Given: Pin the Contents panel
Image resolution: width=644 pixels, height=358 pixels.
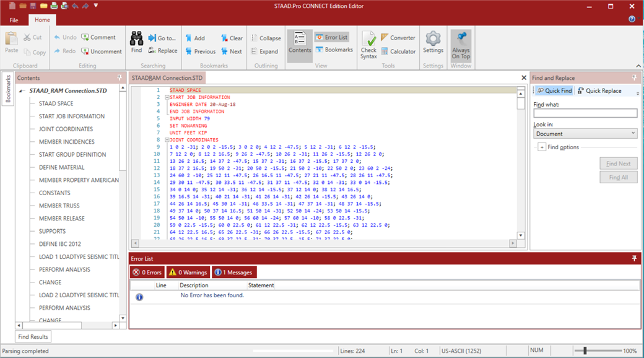Looking at the screenshot, I should coord(120,77).
